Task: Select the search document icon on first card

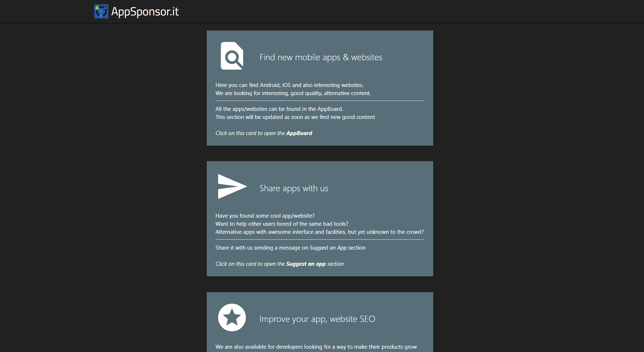Action: click(232, 56)
